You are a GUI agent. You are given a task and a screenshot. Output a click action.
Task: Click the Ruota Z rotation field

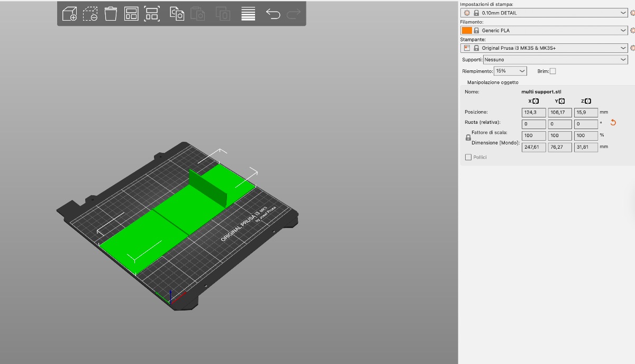[586, 124]
